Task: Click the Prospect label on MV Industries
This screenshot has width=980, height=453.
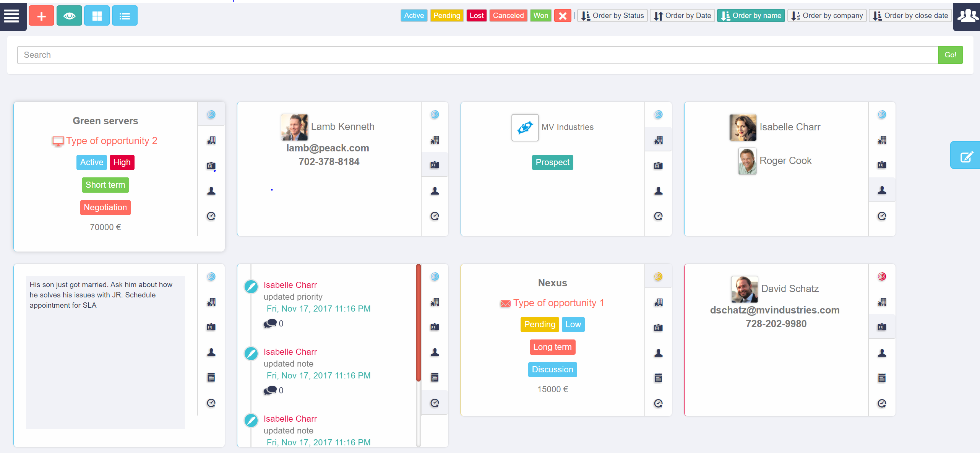Action: click(553, 162)
